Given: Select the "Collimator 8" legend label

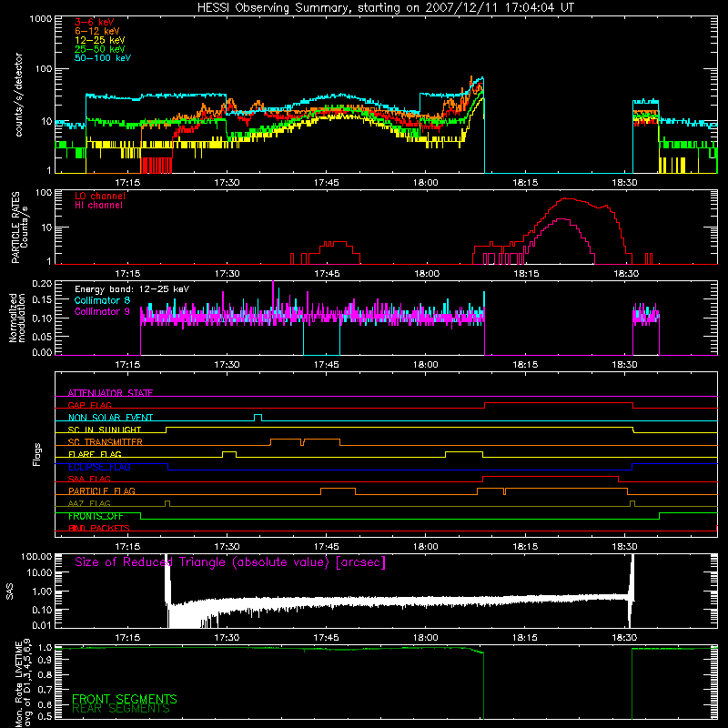Looking at the screenshot, I should coord(102,300).
